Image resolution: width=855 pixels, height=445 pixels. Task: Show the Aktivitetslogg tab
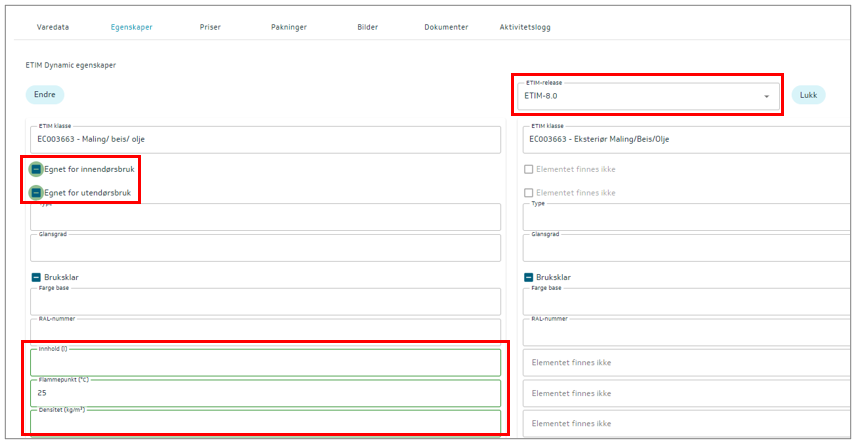pos(524,27)
